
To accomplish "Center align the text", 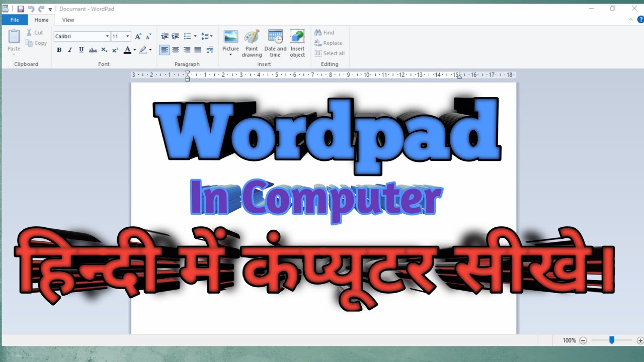I will point(176,50).
